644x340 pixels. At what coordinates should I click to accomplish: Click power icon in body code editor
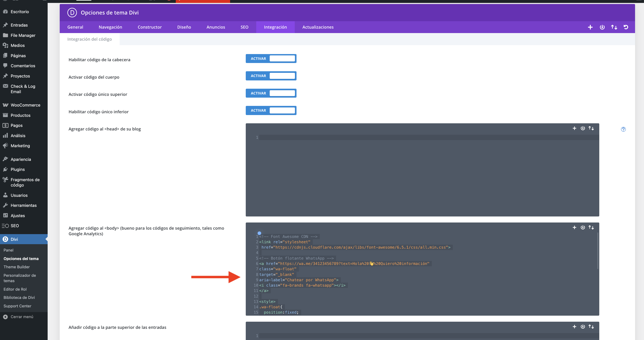coord(583,227)
